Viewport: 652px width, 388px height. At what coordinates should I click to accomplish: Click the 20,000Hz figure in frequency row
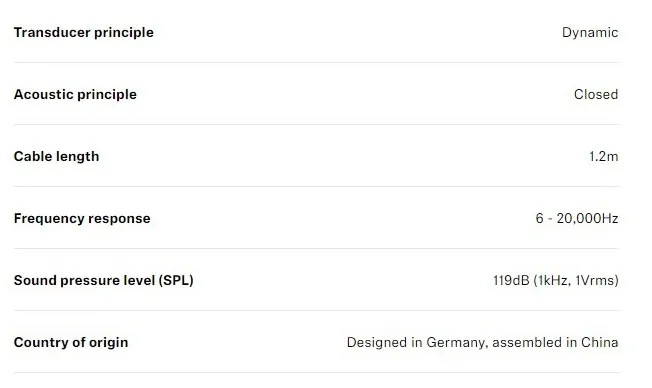[x=588, y=218]
